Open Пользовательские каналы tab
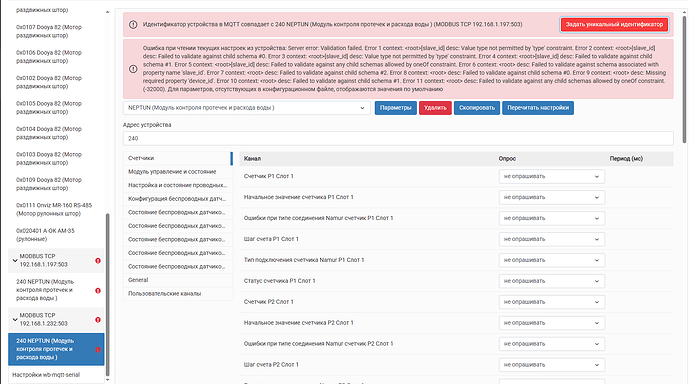The image size is (690, 384). click(x=178, y=294)
